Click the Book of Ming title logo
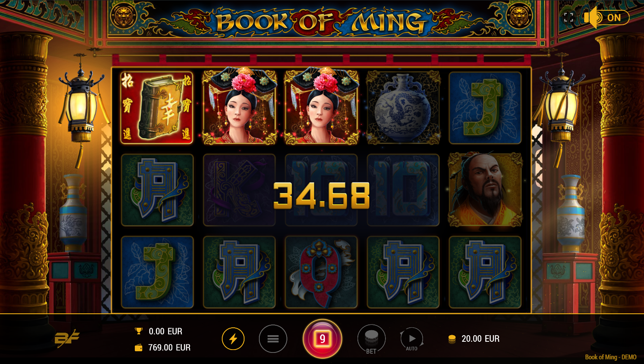 [321, 22]
